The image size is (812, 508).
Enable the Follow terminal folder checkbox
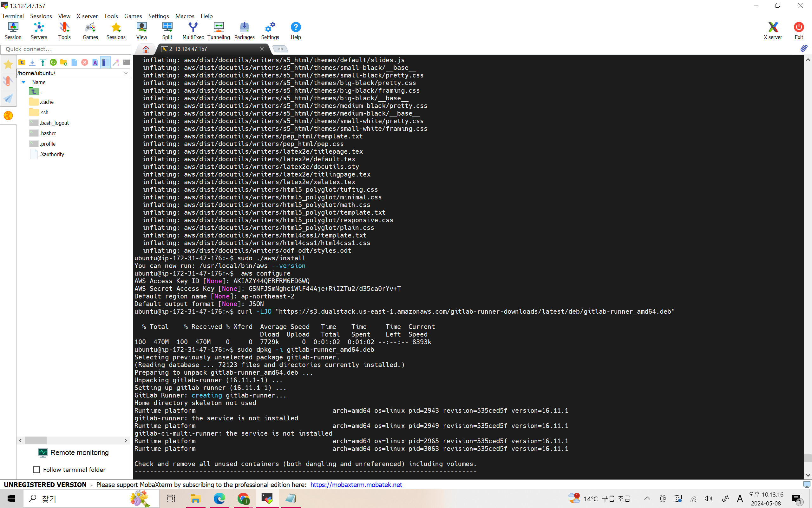36,470
